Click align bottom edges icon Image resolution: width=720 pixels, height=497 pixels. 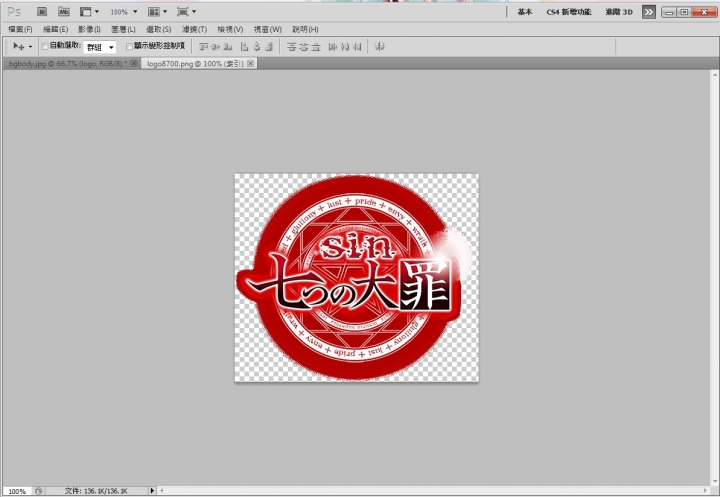click(228, 46)
